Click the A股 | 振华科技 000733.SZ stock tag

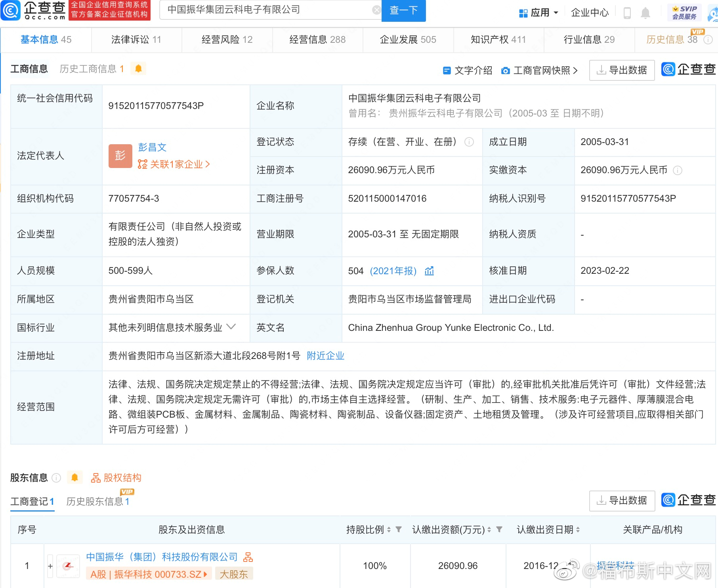[149, 574]
